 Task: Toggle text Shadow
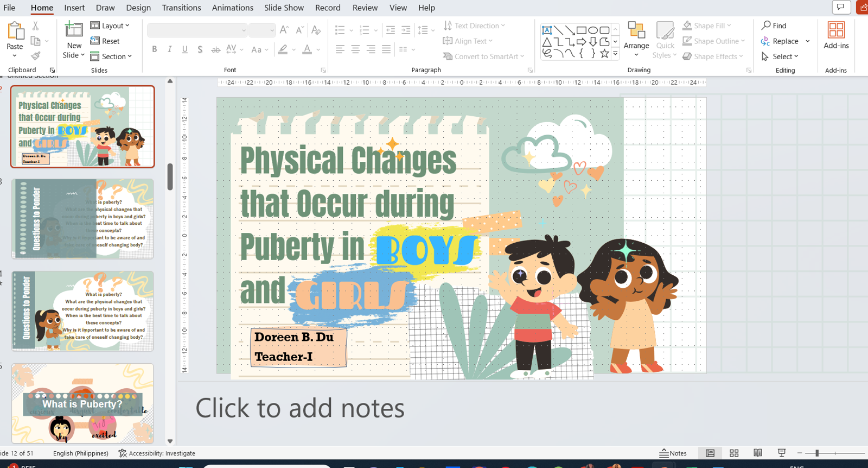pos(200,49)
